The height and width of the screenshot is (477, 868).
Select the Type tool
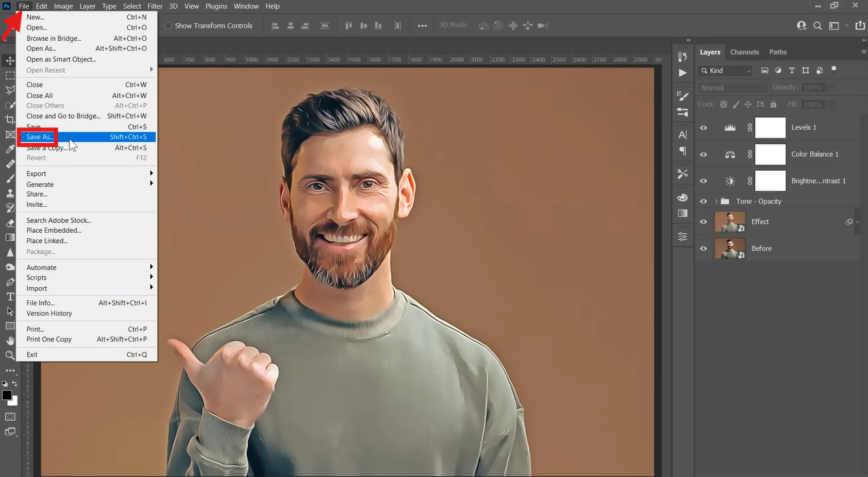(10, 297)
